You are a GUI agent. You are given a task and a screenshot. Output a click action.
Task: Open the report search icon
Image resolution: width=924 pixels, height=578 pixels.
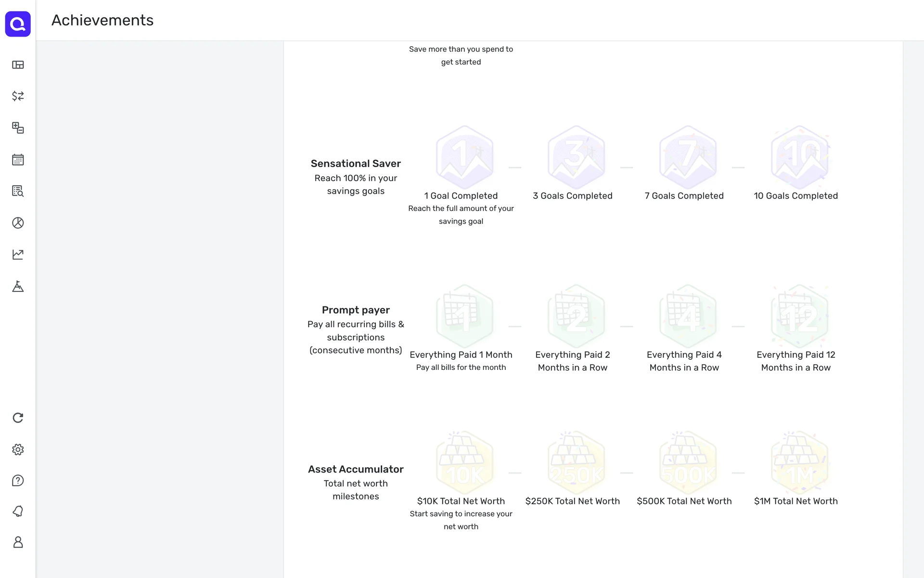[18, 191]
